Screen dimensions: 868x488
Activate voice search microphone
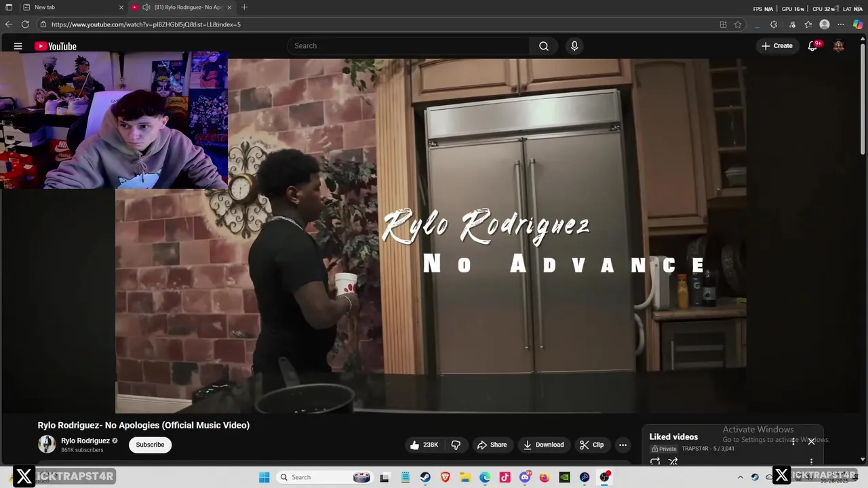[x=574, y=46]
